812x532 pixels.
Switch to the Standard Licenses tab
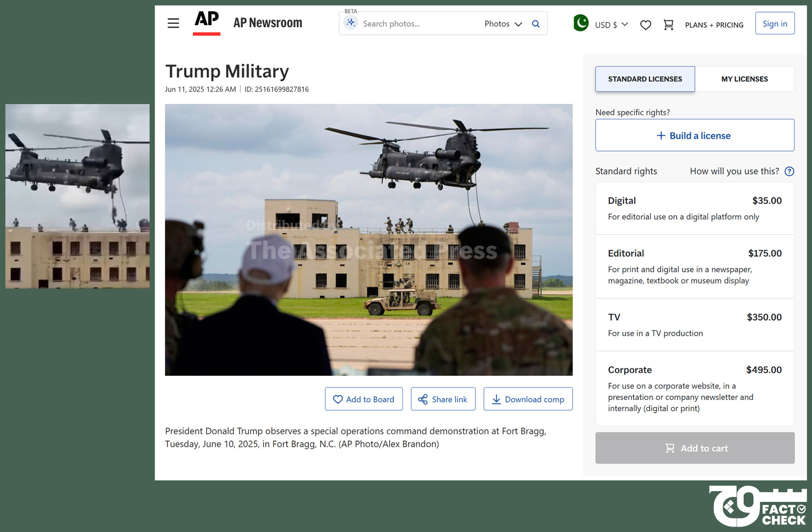[645, 79]
